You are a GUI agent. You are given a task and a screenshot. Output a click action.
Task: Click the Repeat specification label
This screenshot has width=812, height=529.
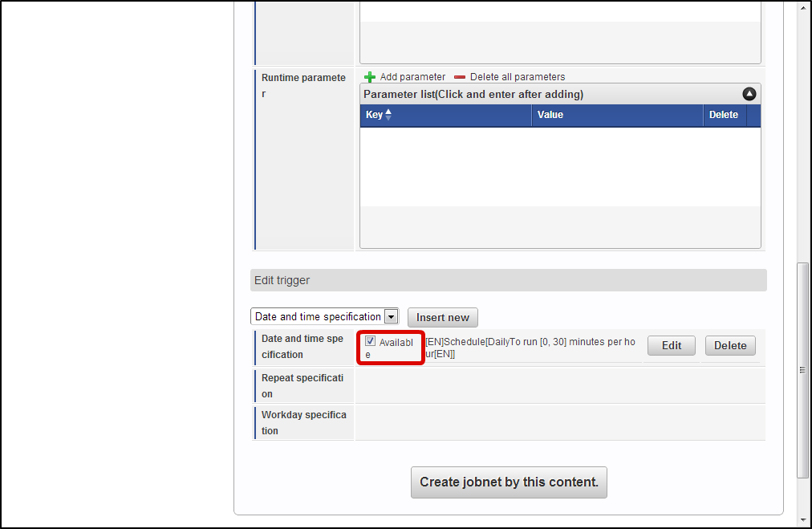(302, 386)
